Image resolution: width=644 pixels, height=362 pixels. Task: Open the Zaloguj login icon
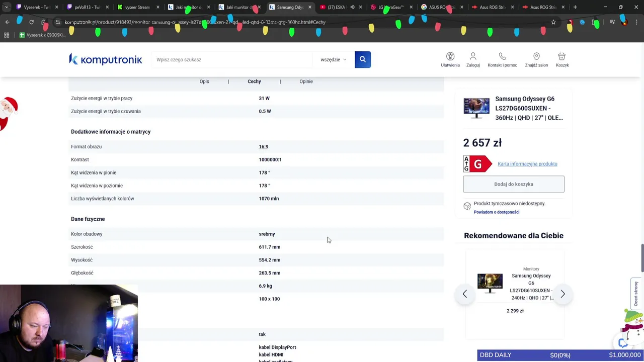click(x=473, y=59)
